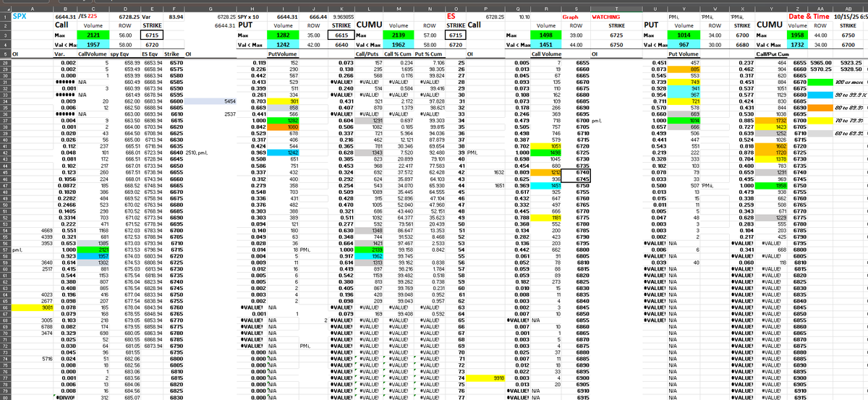Select row 3 via its row header
The image size is (868, 400).
coord(4,34)
